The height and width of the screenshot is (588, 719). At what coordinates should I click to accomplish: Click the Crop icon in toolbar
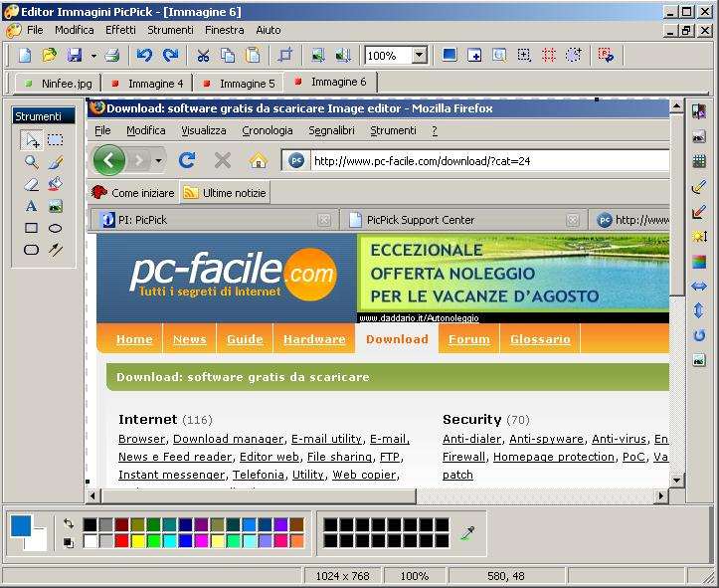click(285, 56)
